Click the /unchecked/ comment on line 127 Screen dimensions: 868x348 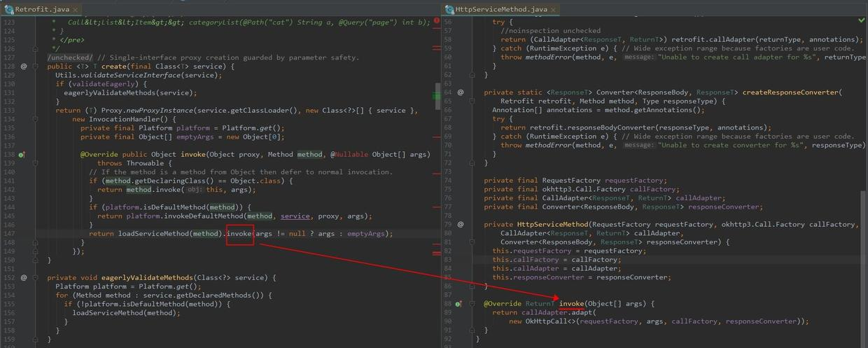click(x=70, y=57)
